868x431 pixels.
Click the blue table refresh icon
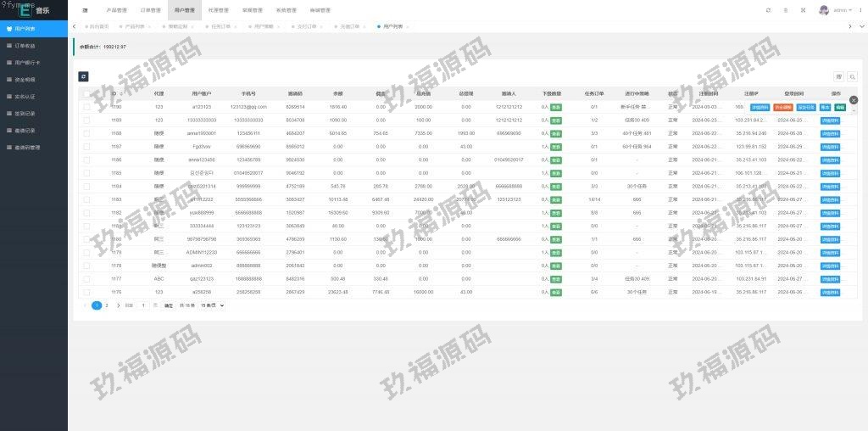click(83, 76)
